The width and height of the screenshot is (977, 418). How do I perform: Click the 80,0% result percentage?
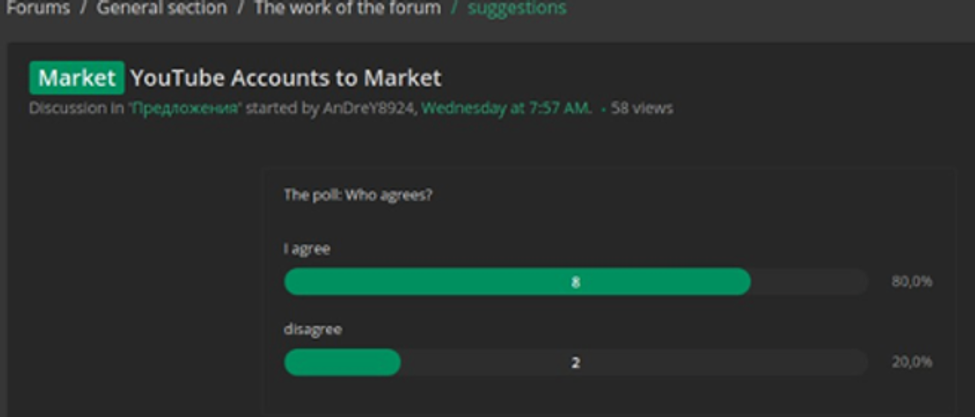tap(911, 282)
